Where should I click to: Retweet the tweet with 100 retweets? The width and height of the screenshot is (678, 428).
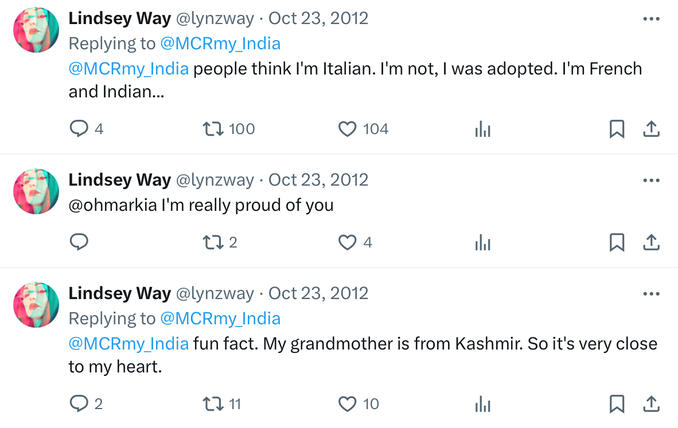212,129
